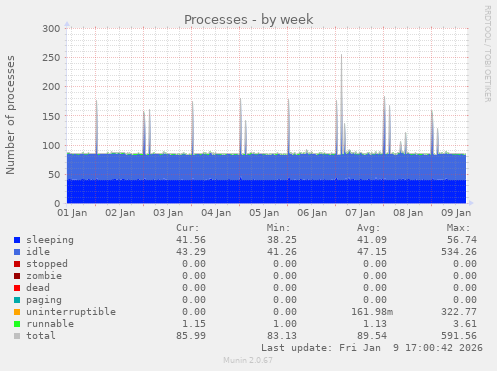Click the stopped legend color swatch
This screenshot has height=371, width=497.
(17, 264)
